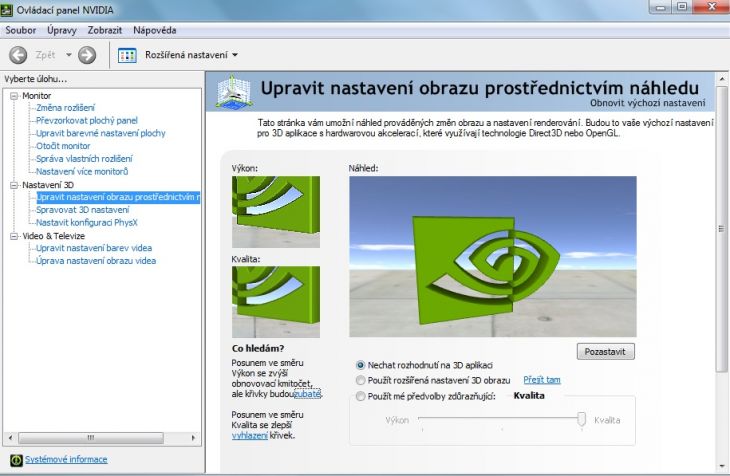Open the Nápověda menu

(155, 30)
